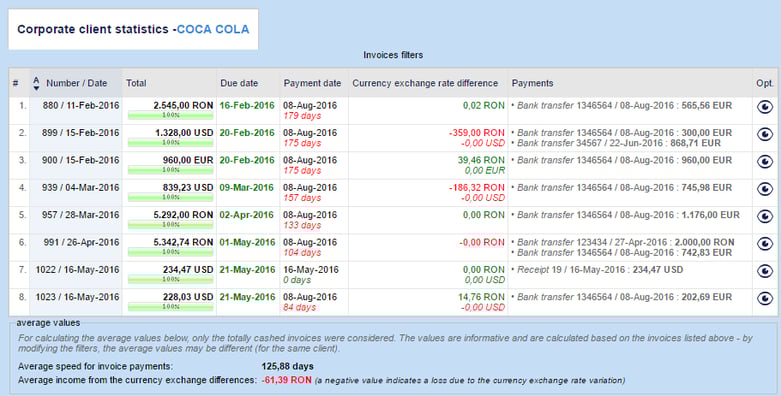This screenshot has width=781, height=396.
Task: Select invoice 939 / 04-Mar-2016
Action: (81, 188)
